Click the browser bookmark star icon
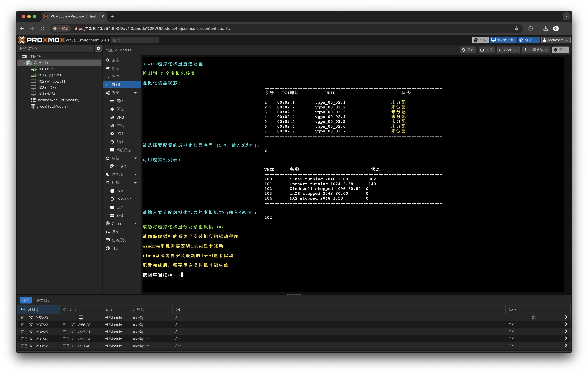This screenshot has width=588, height=374. pos(516,29)
